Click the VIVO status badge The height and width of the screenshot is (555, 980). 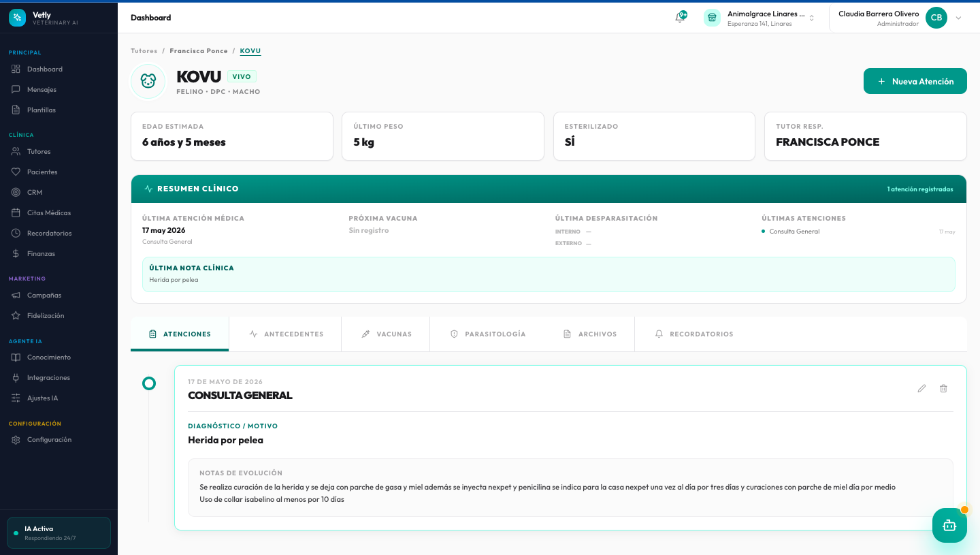242,76
